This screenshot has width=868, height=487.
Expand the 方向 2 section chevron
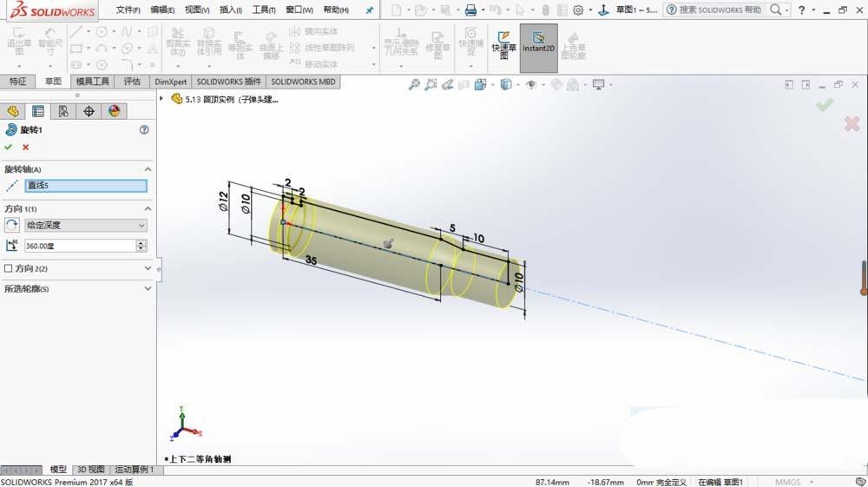pos(148,268)
